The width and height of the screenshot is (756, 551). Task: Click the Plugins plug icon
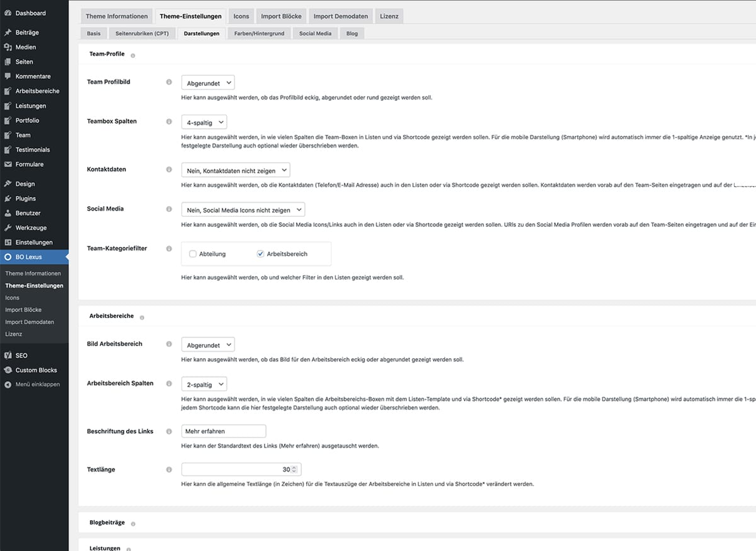pos(8,199)
